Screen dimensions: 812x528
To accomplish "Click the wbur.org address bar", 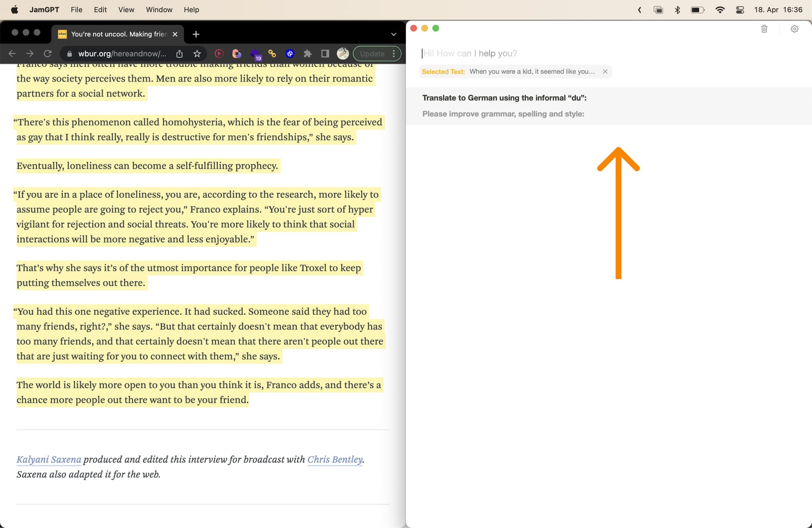I will coord(122,54).
